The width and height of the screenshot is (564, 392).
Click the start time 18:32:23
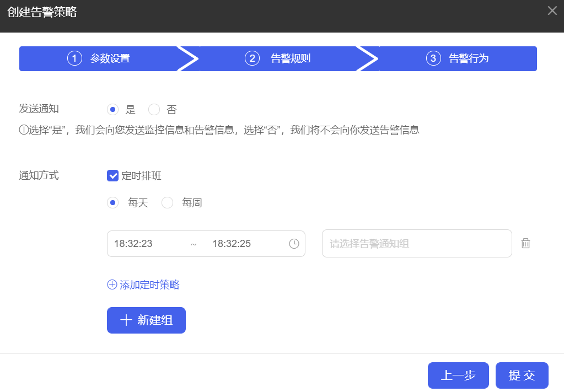click(133, 244)
